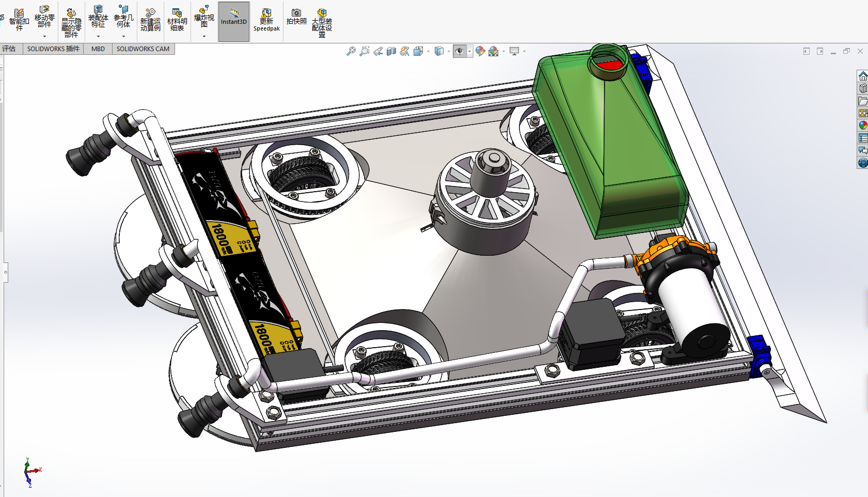Expand the 参考几何体 dropdown arrow

pos(123,37)
